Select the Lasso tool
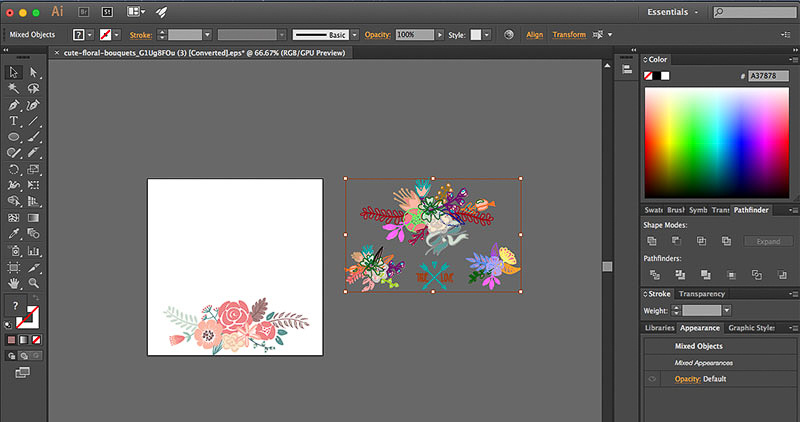 coord(33,89)
